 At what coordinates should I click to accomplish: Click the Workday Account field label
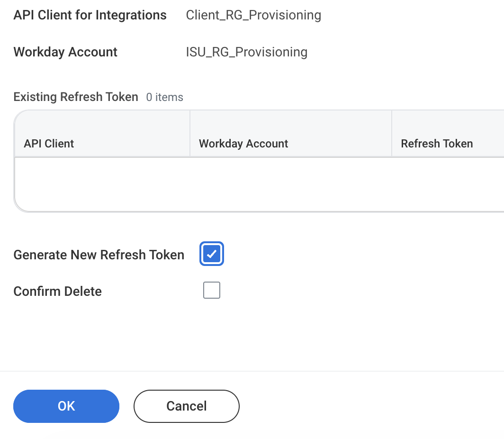pyautogui.click(x=65, y=52)
